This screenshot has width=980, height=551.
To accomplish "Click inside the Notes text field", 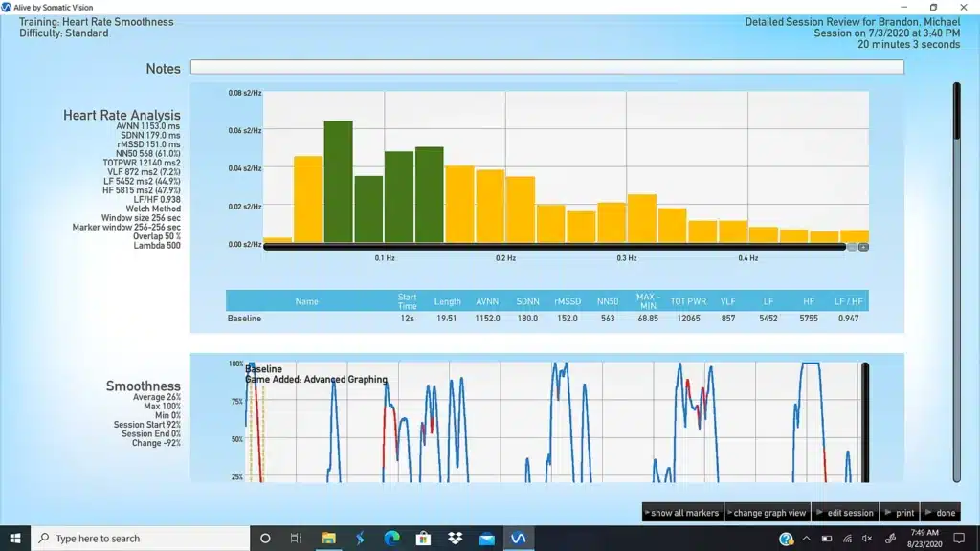I will (x=546, y=67).
